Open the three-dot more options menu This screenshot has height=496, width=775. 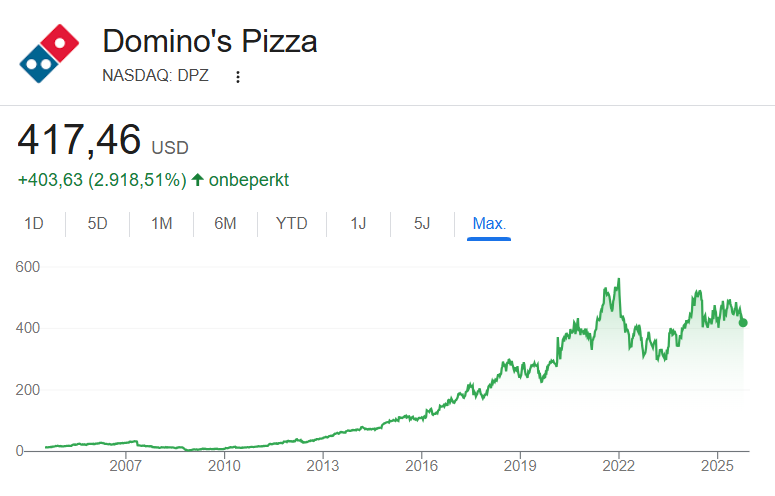click(237, 77)
